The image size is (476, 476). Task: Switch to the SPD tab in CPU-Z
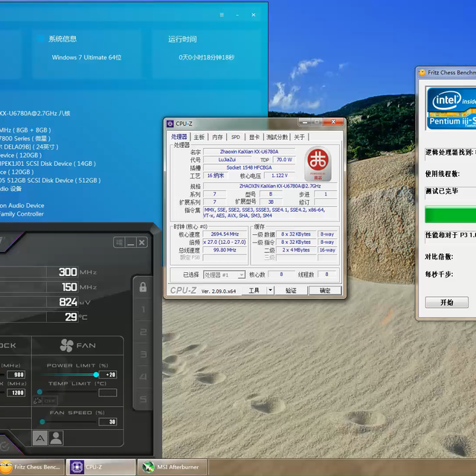click(x=236, y=137)
